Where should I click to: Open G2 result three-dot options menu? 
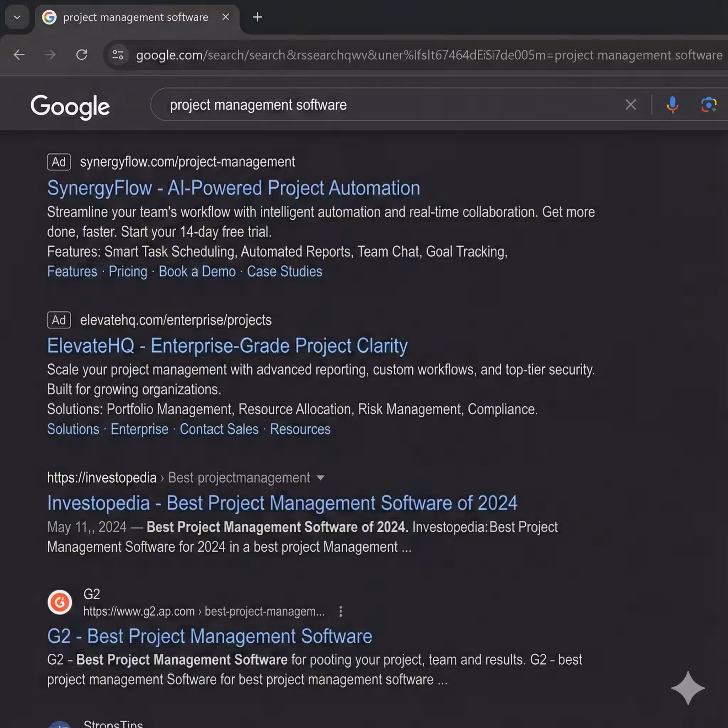[x=341, y=611]
